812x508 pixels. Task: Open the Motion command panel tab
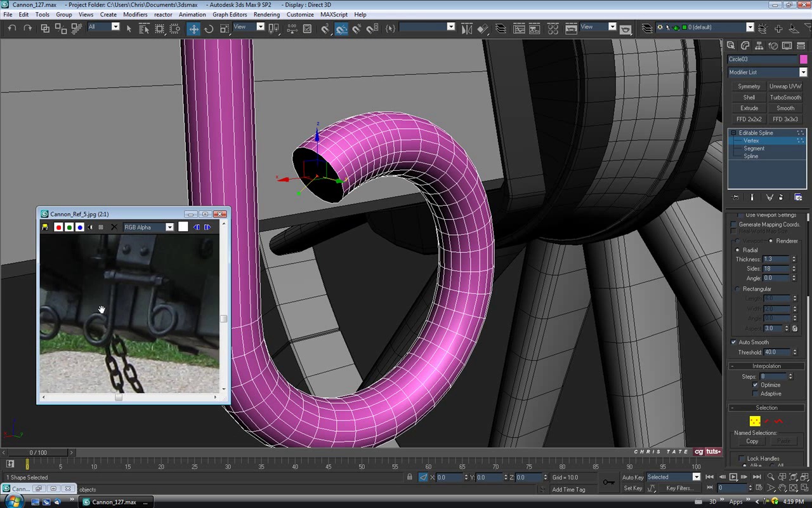773,46
